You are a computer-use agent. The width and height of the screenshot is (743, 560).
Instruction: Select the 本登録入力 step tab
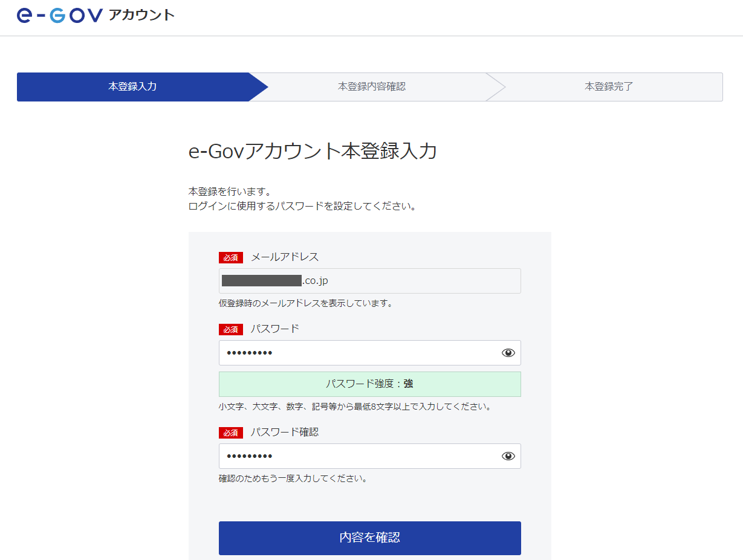point(132,86)
